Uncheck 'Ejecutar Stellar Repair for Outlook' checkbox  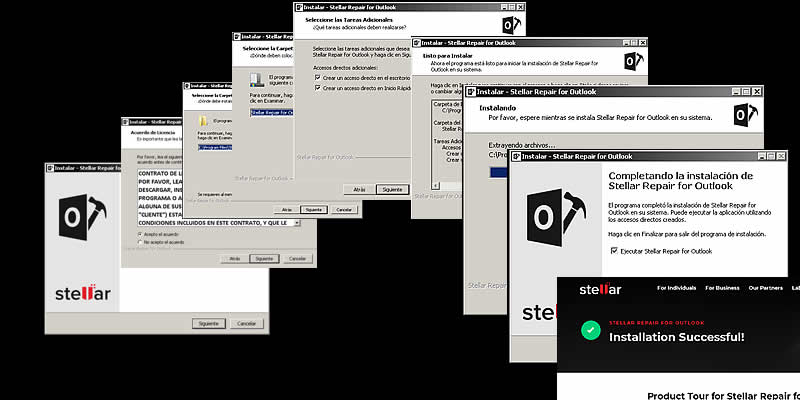point(614,251)
